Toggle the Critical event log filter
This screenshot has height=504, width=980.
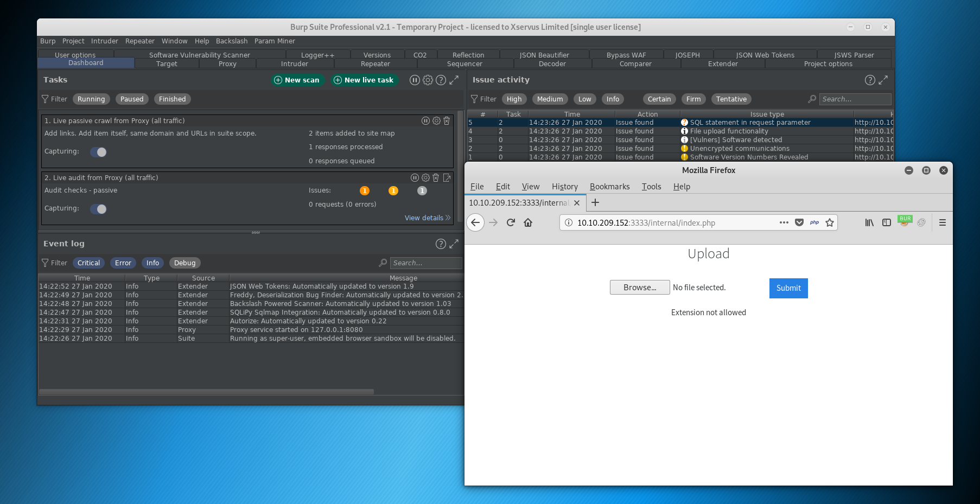[88, 263]
